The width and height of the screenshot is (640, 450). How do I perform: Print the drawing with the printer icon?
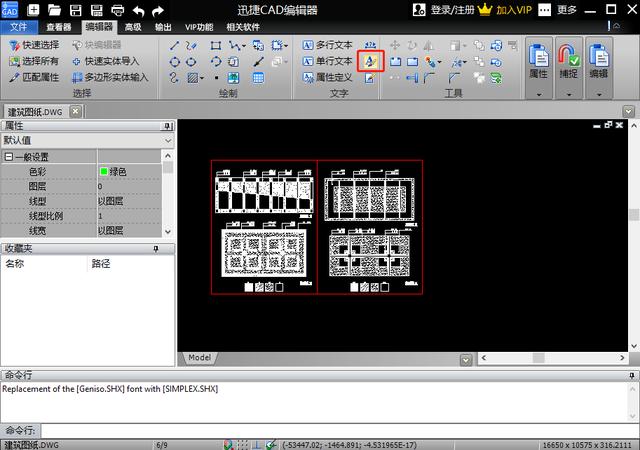(x=118, y=10)
